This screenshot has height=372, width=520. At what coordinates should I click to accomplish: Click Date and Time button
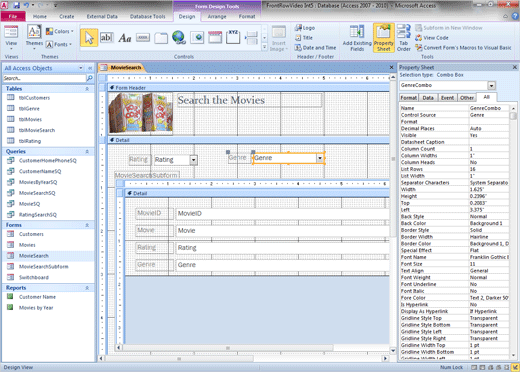315,48
